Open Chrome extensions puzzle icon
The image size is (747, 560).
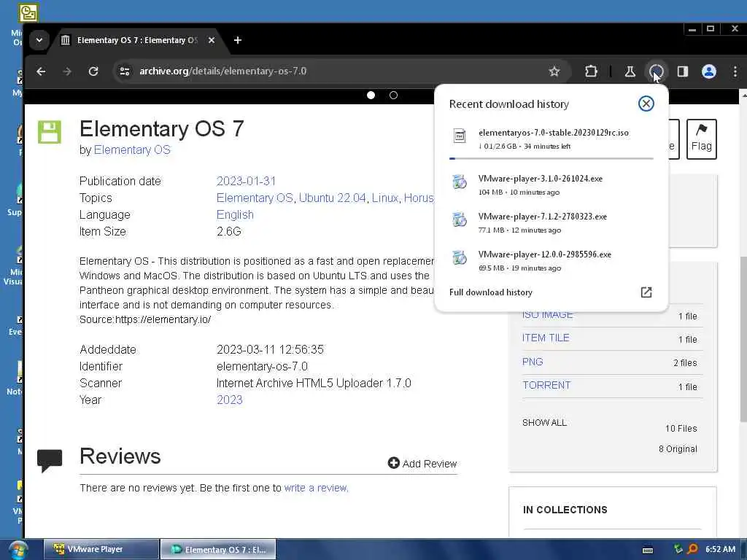coord(591,71)
